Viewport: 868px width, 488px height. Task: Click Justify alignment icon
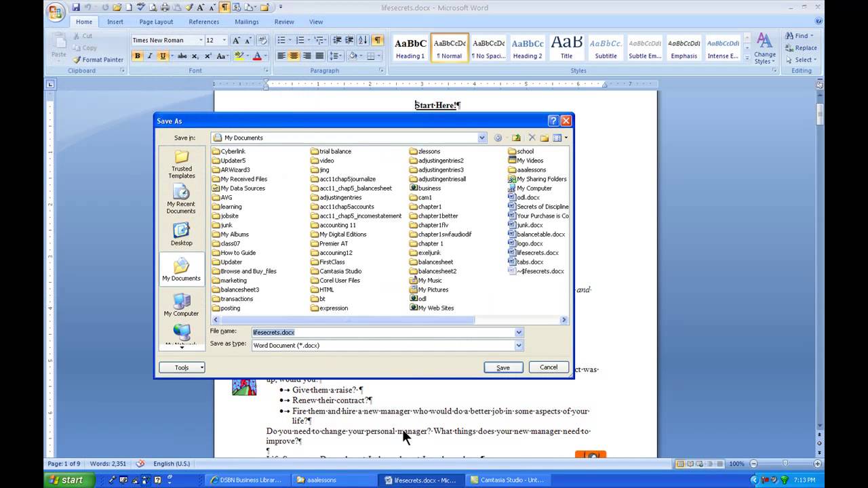tap(319, 56)
